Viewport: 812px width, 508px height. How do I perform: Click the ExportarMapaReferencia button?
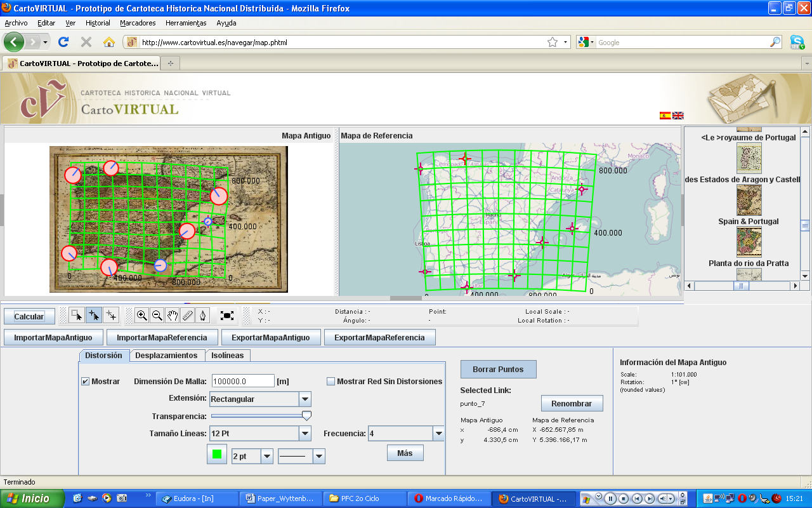pyautogui.click(x=379, y=337)
